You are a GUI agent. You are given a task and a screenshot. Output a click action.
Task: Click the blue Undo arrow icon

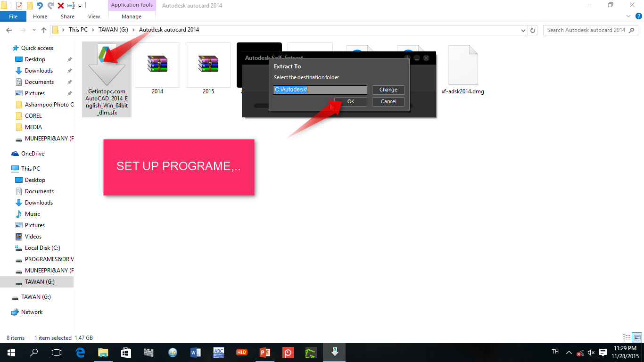[x=40, y=6]
